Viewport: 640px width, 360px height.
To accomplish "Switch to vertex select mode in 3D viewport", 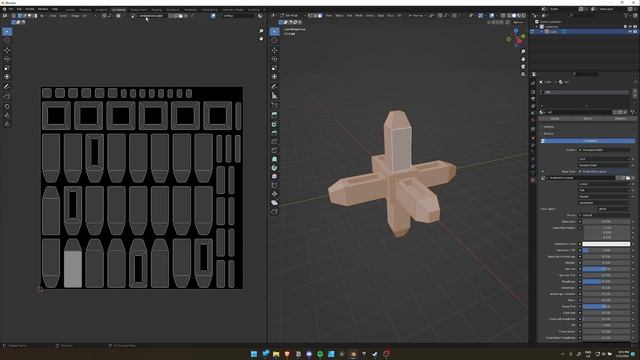I will coord(310,16).
